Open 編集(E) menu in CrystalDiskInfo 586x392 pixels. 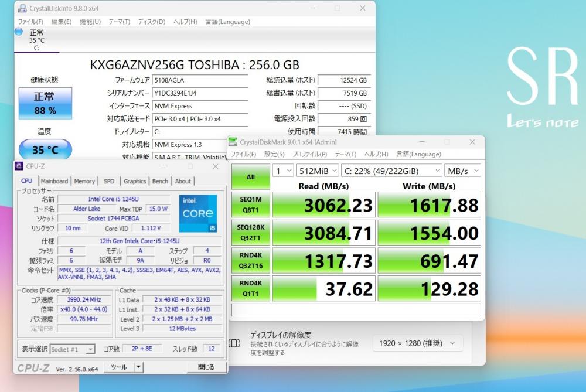click(62, 22)
